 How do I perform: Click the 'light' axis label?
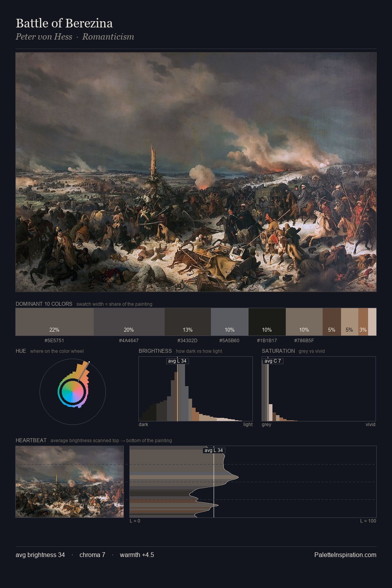(248, 425)
